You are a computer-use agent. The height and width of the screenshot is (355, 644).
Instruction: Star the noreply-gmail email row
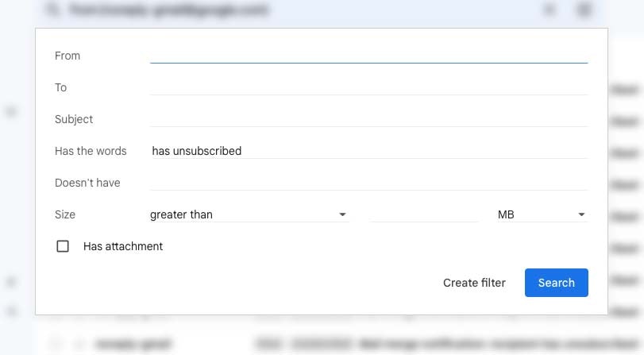coord(79,344)
